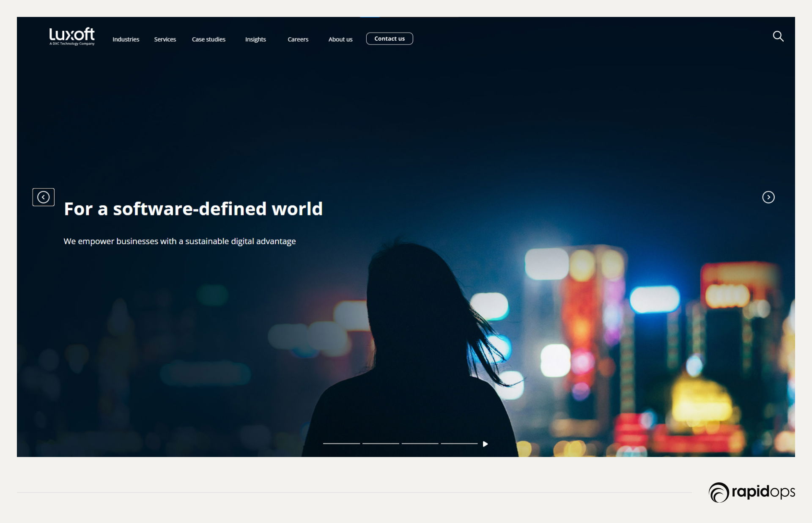
Task: Advance to next slide arrow
Action: (768, 197)
